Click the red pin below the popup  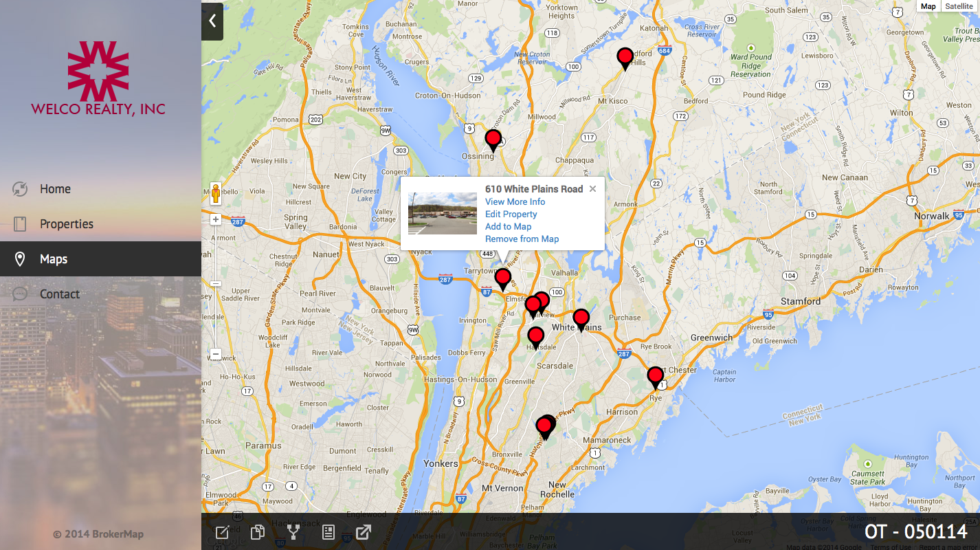503,279
